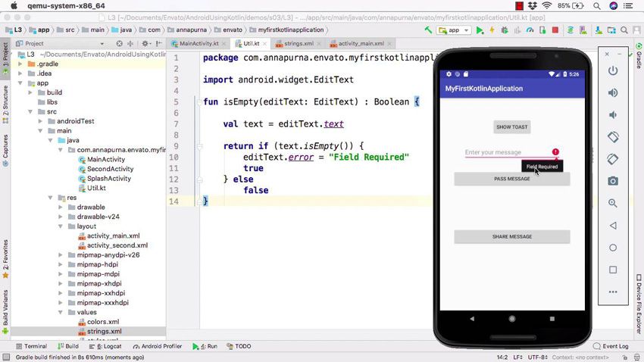Image resolution: width=644 pixels, height=362 pixels.
Task: Click the 'Enter your message' text field
Action: point(504,152)
